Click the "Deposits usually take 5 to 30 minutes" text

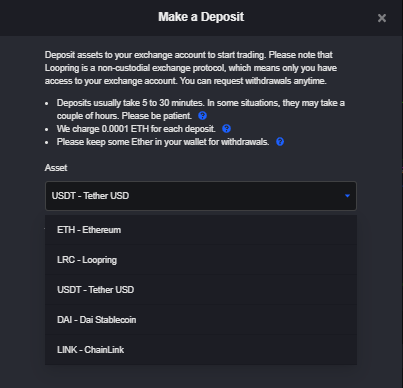(x=130, y=103)
